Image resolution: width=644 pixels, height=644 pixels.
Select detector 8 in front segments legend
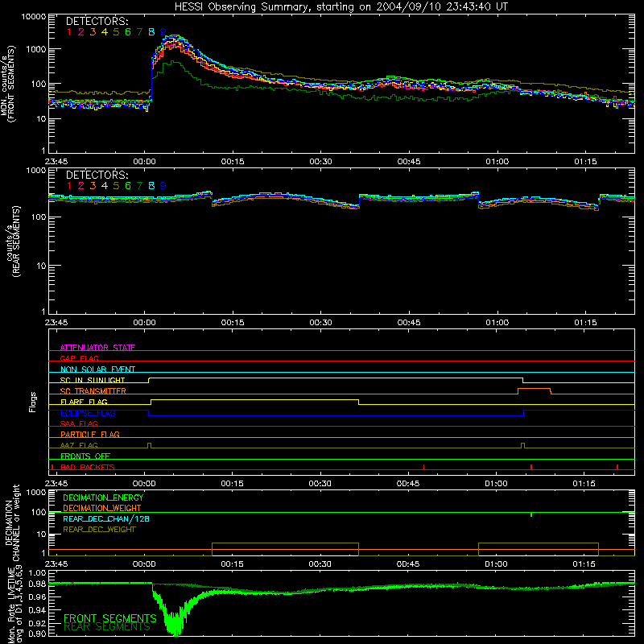[x=151, y=32]
